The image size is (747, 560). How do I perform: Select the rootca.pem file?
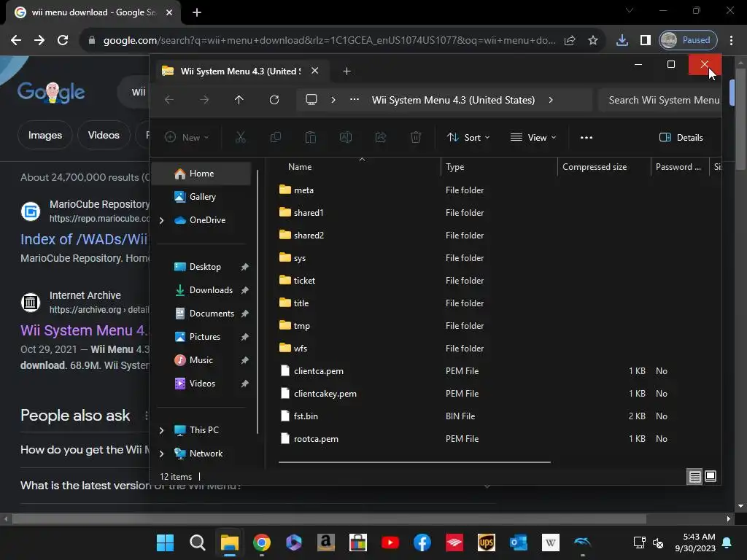[316, 439]
